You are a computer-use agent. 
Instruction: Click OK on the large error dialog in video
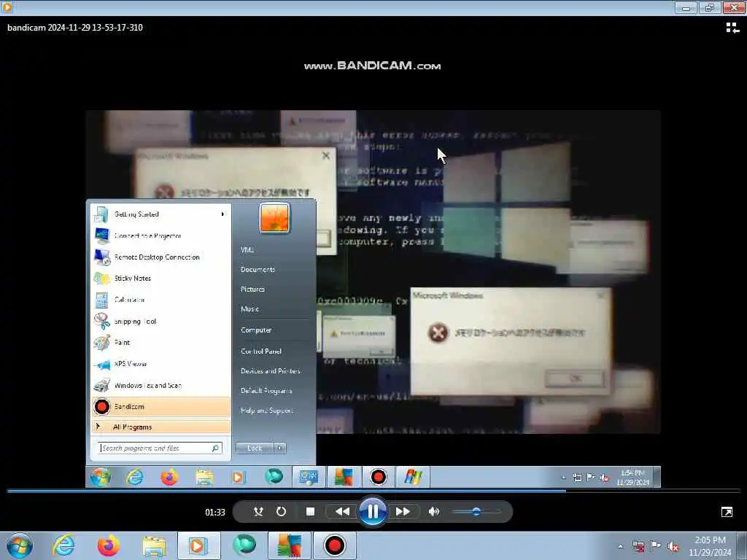(x=575, y=378)
